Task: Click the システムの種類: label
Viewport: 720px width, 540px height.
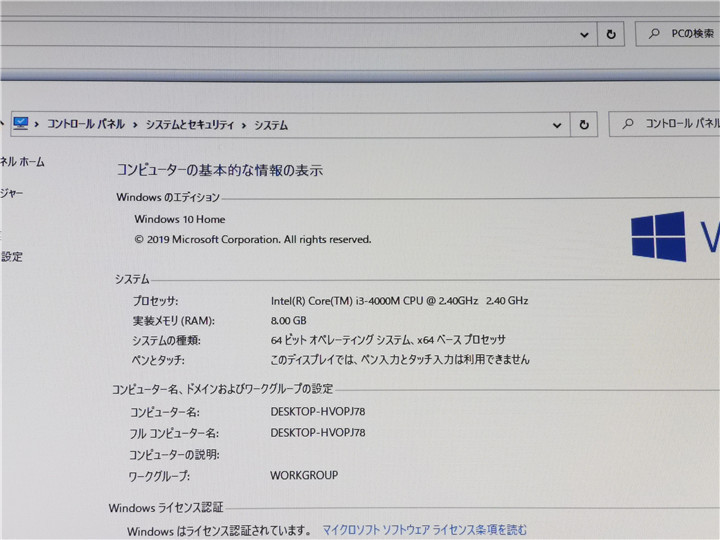Action: coord(166,341)
